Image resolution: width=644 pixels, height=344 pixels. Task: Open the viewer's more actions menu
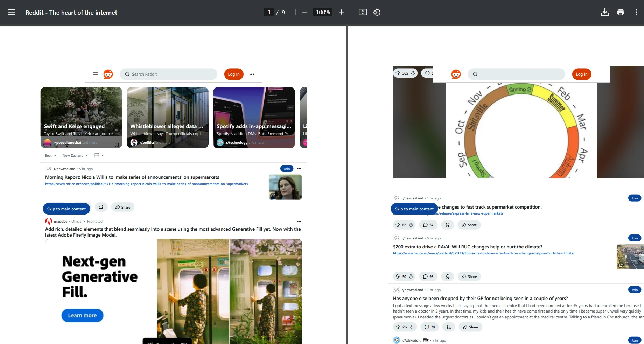point(636,12)
